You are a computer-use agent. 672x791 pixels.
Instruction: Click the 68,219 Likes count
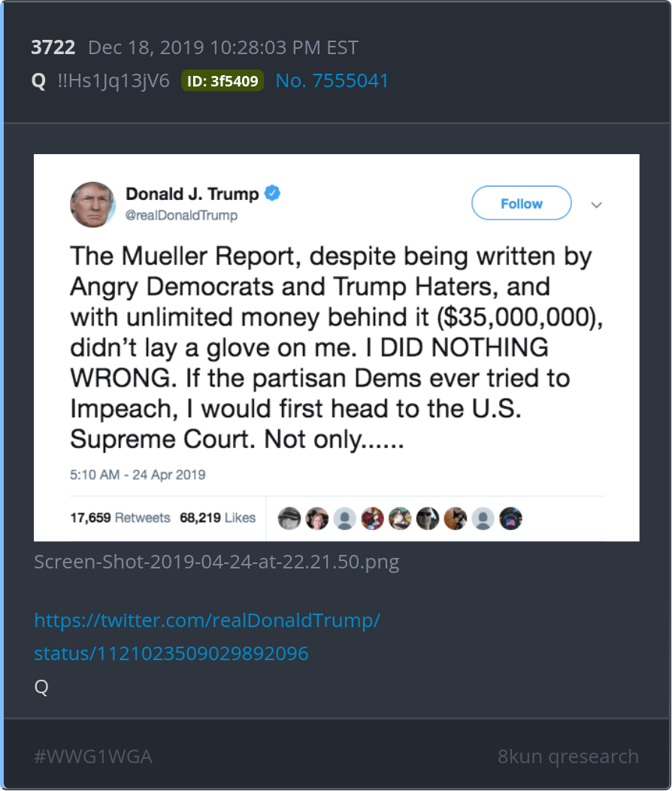(x=217, y=517)
